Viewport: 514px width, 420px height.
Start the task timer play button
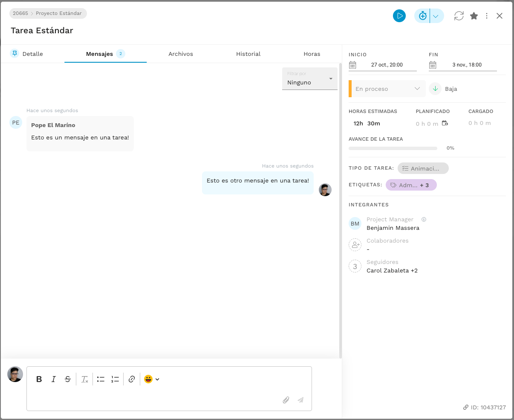399,16
